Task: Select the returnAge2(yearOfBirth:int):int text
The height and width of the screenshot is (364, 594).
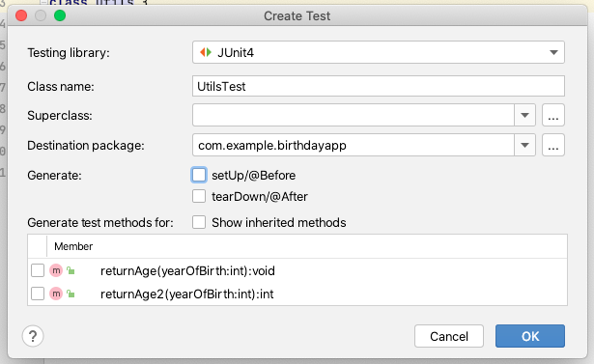Action: click(x=186, y=294)
